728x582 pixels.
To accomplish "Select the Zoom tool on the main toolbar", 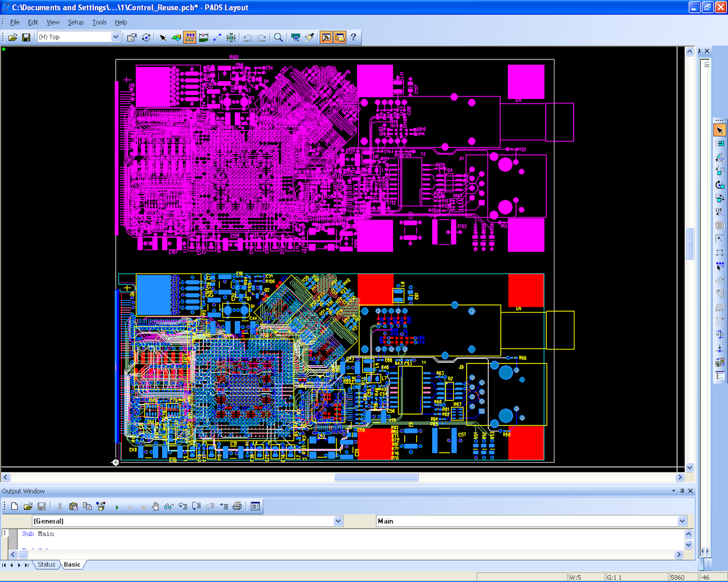I will point(278,38).
